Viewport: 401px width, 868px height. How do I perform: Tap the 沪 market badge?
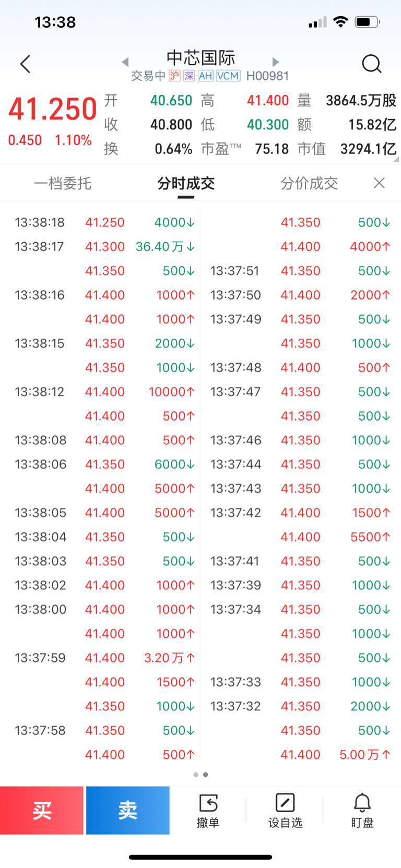(x=174, y=76)
